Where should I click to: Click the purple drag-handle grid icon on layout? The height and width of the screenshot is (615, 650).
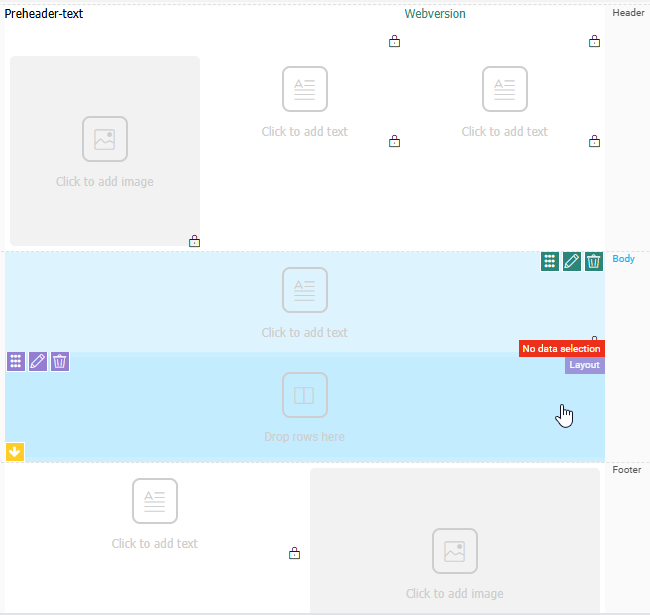(16, 362)
